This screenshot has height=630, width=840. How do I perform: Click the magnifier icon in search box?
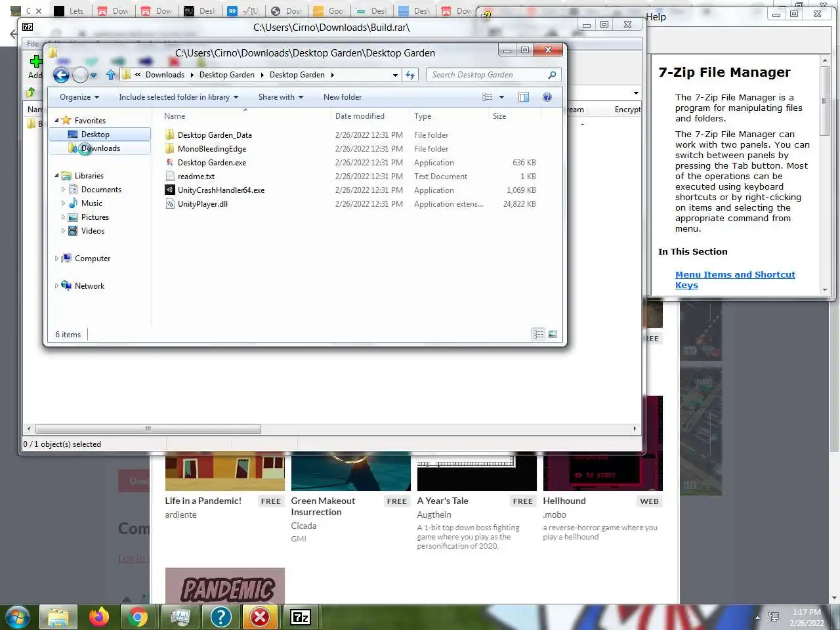pyautogui.click(x=552, y=75)
